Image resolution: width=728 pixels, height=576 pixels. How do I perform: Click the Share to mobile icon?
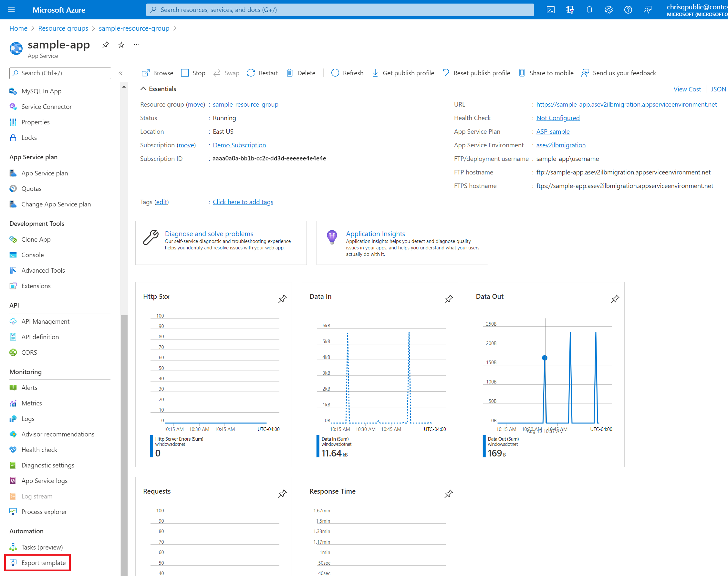click(521, 72)
